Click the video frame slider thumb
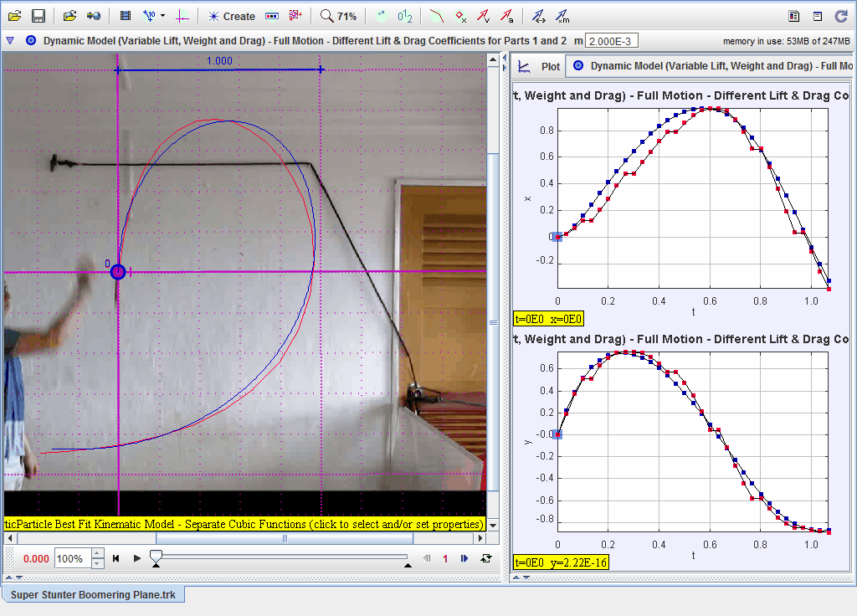Viewport: 857px width, 616px height. pos(156,555)
